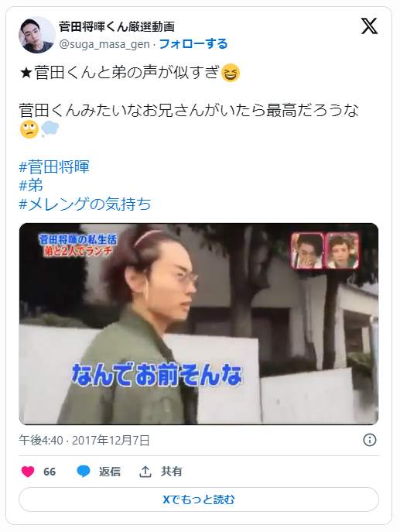
Task: Open hashtag #菅田将暉
Action: click(54, 167)
